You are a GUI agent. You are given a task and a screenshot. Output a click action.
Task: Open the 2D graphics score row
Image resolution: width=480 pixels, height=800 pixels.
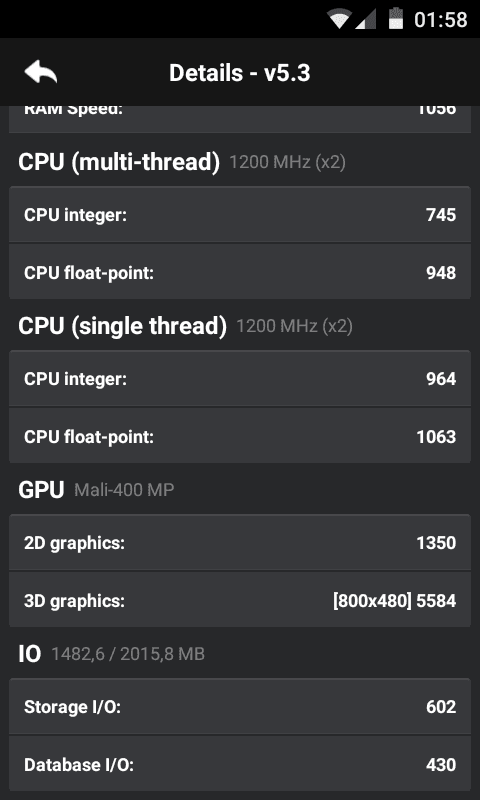click(x=240, y=543)
